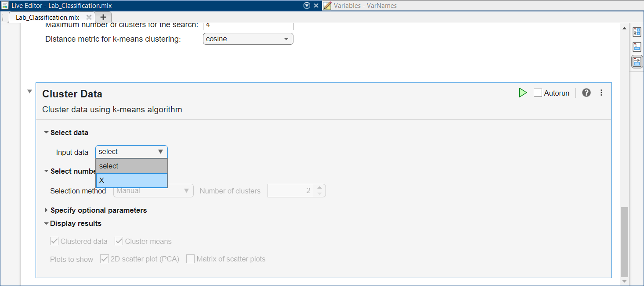644x286 pixels.
Task: Add a new document tab
Action: coord(103,17)
